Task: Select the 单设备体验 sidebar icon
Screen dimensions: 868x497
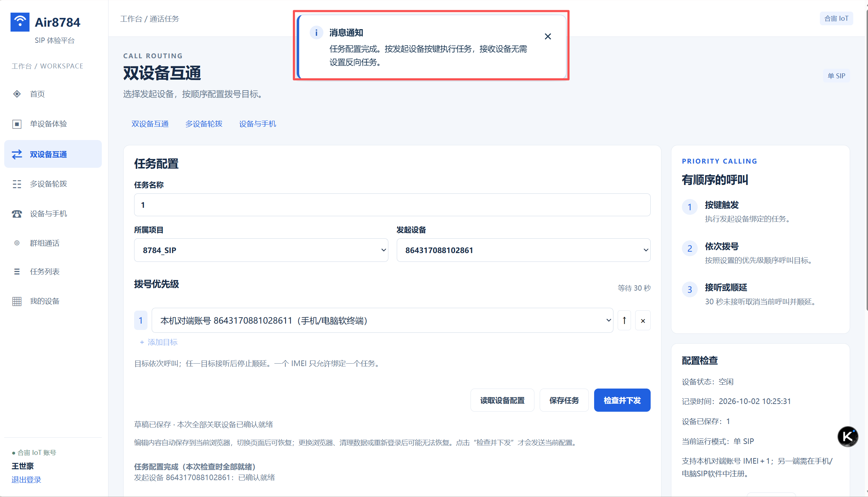Action: click(17, 124)
